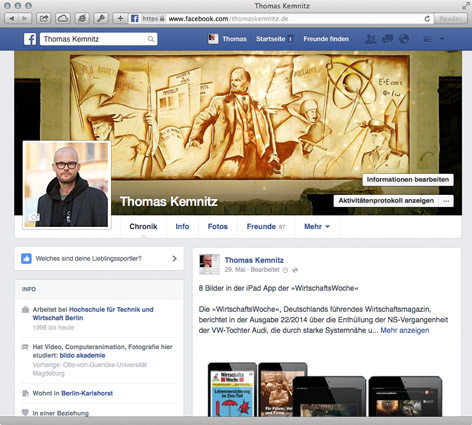Open the Lieblingssportler question chevron
472x425 pixels.
pos(174,259)
